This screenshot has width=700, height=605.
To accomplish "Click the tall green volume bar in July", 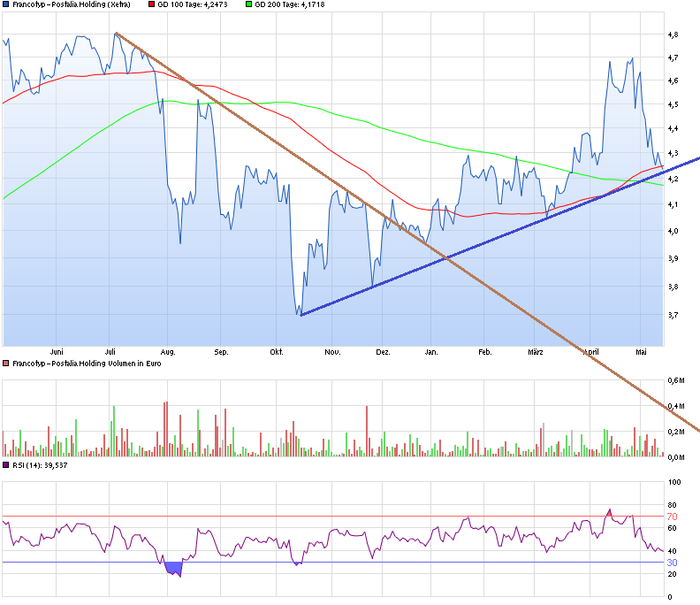I will coord(114,431).
